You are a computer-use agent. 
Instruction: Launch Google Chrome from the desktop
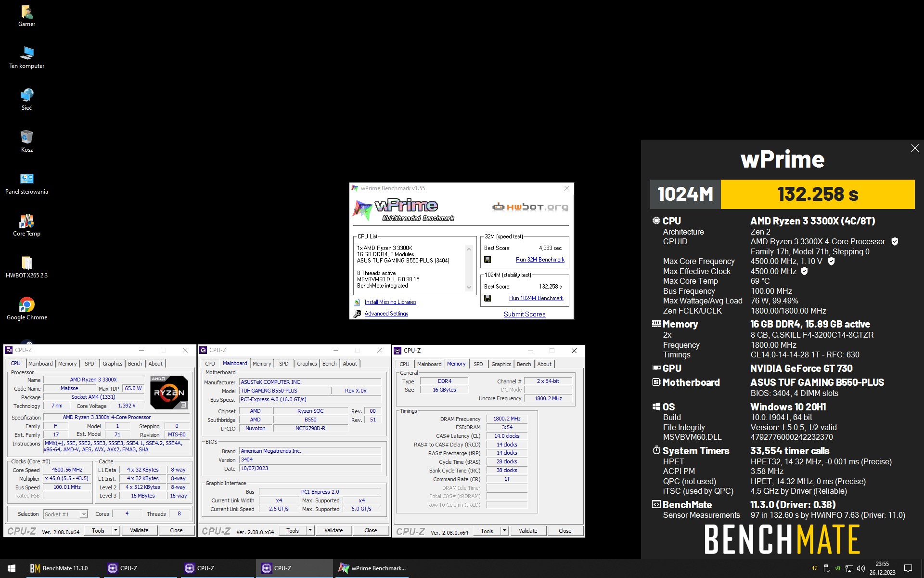pos(26,310)
